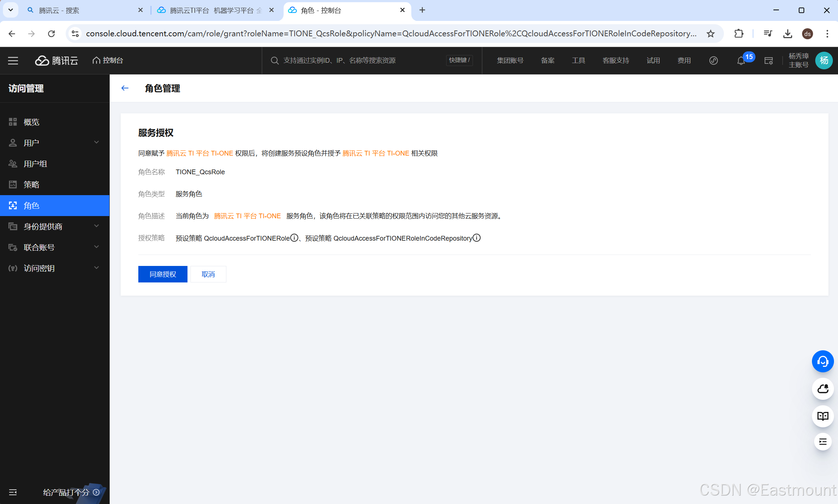The image size is (838, 504).
Task: Expand the 访问密钥 sidebar submenu
Action: [x=96, y=268]
